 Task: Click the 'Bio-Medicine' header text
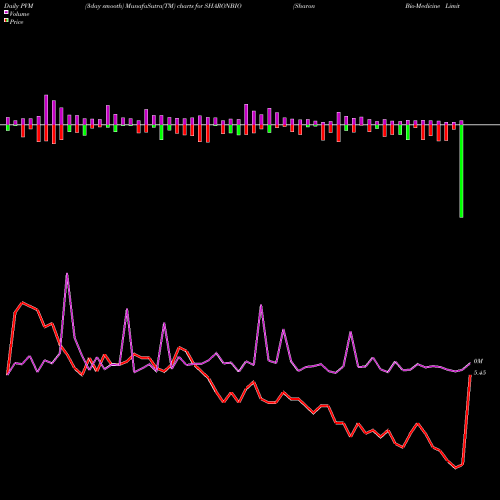tap(422, 6)
